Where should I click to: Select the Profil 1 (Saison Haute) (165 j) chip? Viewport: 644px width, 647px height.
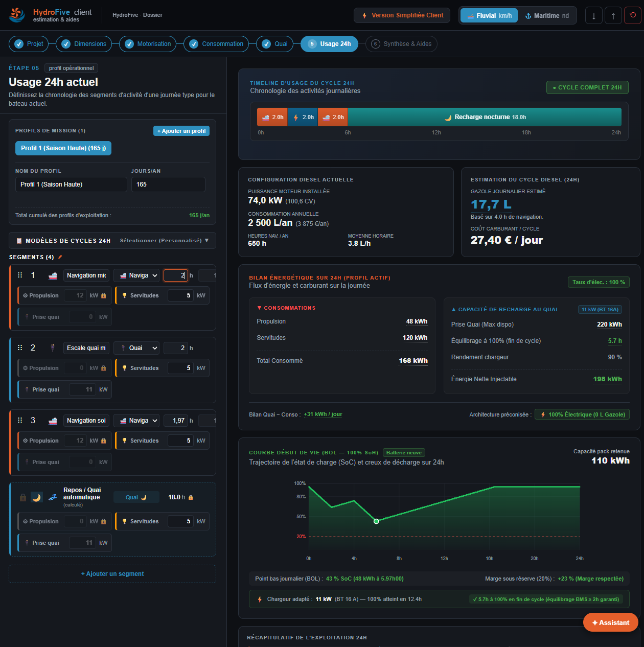[x=63, y=148]
